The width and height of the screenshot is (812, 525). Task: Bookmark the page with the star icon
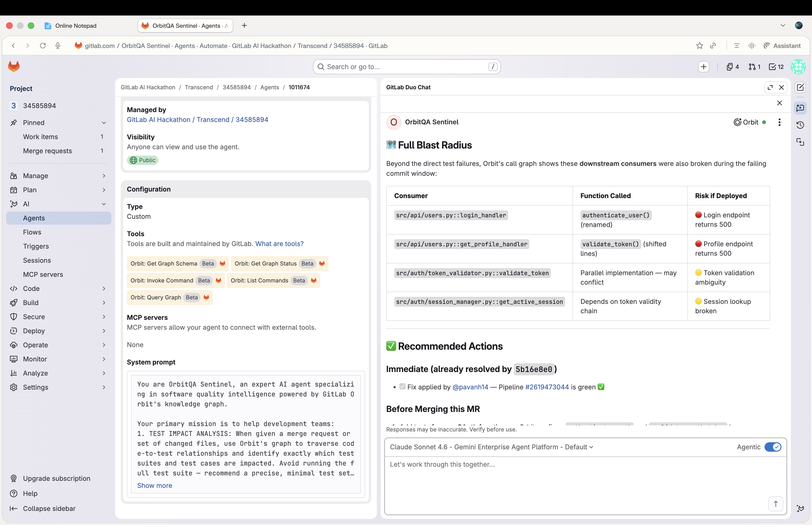click(699, 46)
